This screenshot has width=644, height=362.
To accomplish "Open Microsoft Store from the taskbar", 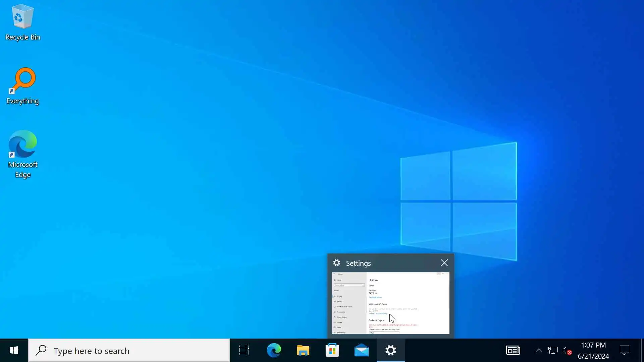I will 332,350.
